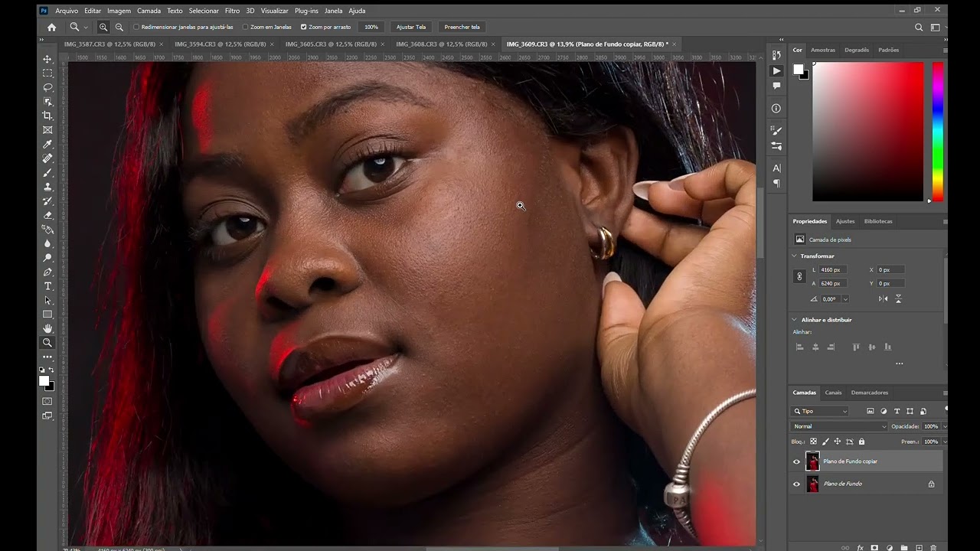Image resolution: width=980 pixels, height=551 pixels.
Task: Open layer styles fx icon
Action: (860, 548)
